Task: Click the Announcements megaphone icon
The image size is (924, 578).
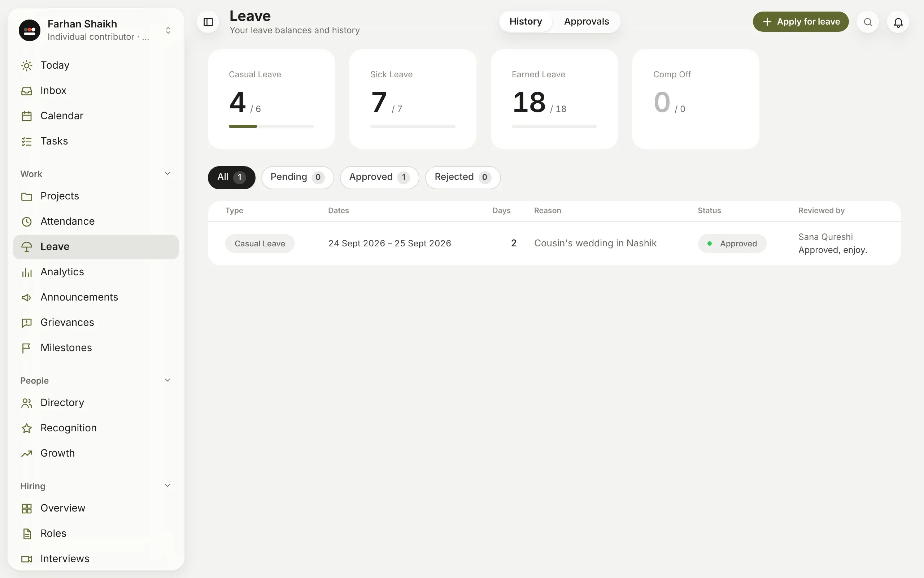Action: click(27, 297)
